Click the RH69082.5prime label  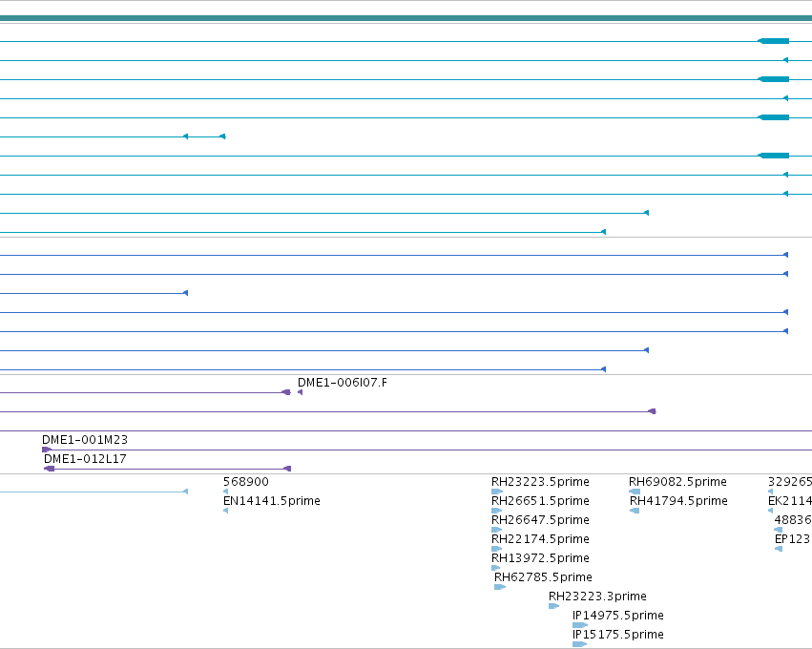677,482
